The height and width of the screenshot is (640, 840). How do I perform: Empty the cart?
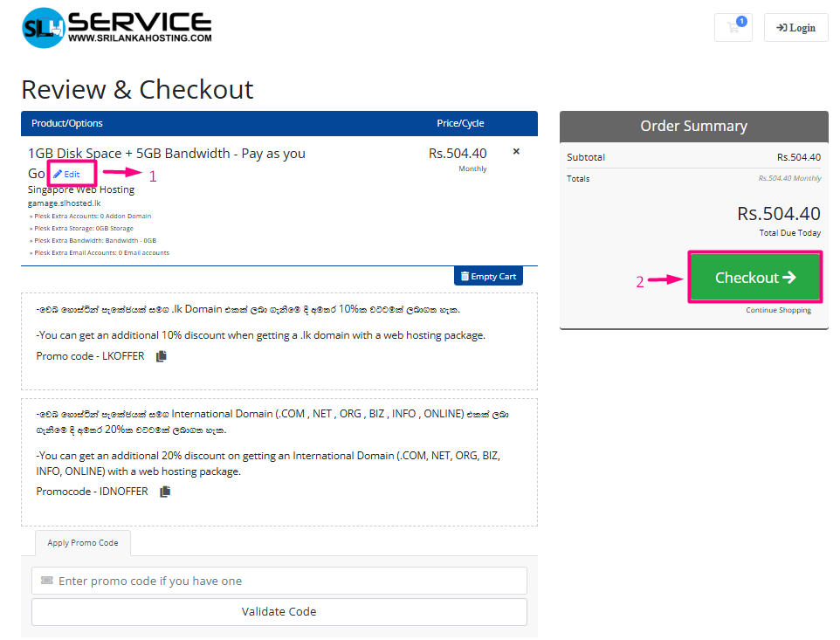pyautogui.click(x=488, y=276)
